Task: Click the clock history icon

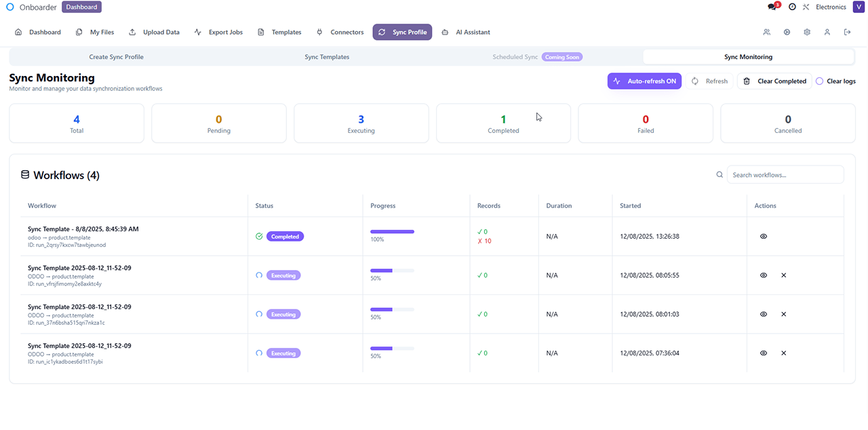Action: (792, 7)
